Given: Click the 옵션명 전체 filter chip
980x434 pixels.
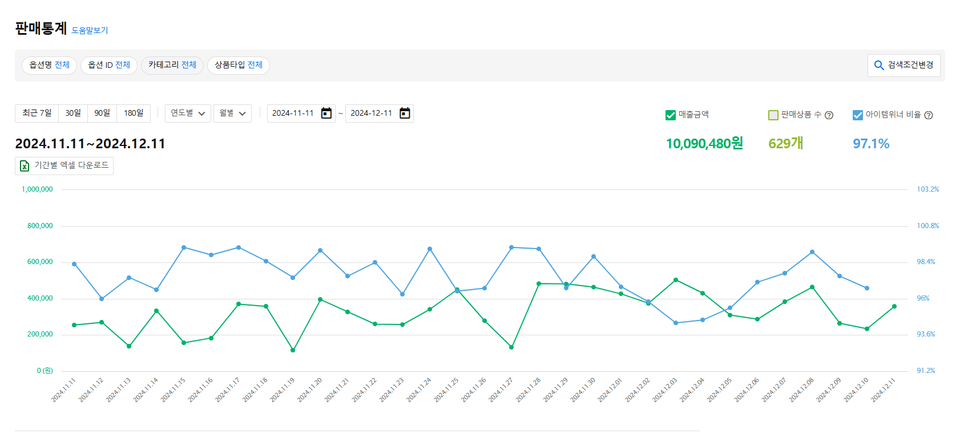Looking at the screenshot, I should [50, 65].
